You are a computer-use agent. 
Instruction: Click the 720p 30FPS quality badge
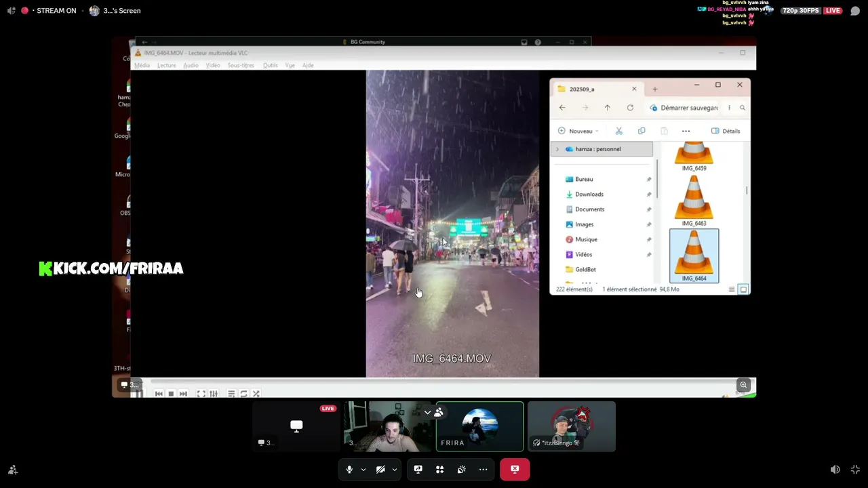800,10
